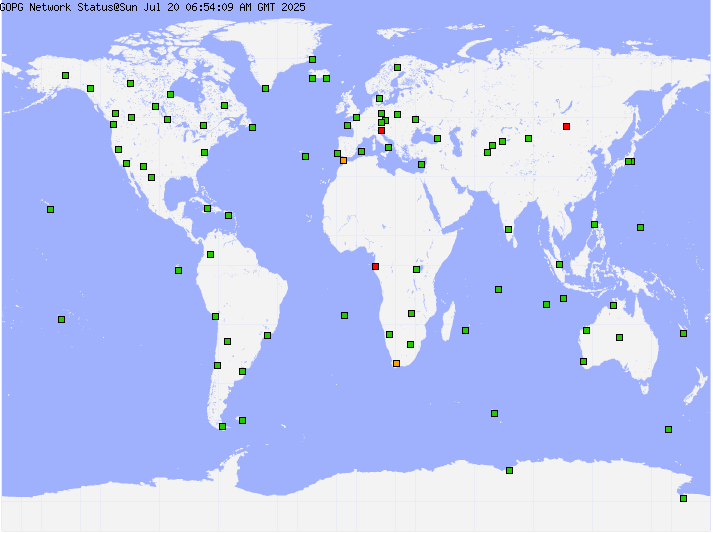This screenshot has width=713, height=533.
Task: Select the orange marker near the Strait of Gibraltar
Action: pyautogui.click(x=343, y=161)
